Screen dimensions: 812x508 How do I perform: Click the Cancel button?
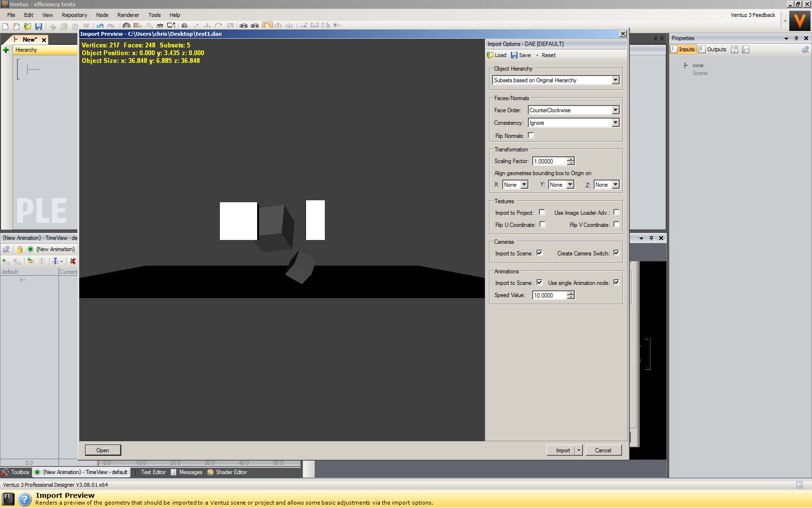603,450
